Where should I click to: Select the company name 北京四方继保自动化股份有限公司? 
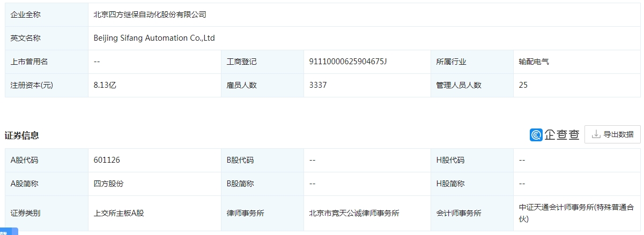coord(150,15)
